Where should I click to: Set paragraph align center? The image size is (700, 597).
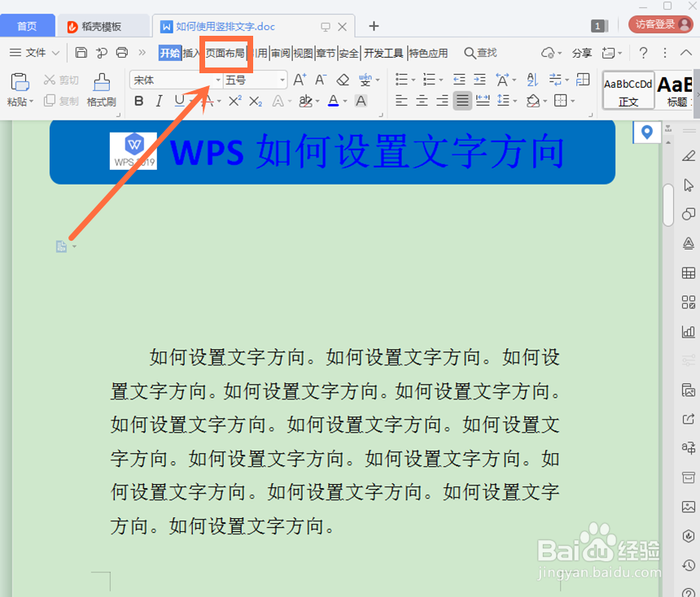tap(422, 101)
